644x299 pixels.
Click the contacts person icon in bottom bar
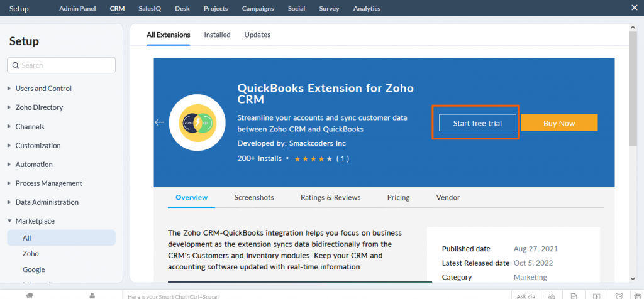pyautogui.click(x=92, y=295)
